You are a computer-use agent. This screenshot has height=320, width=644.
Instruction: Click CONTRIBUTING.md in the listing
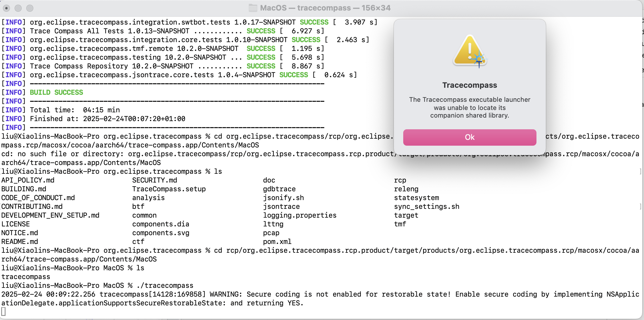[x=32, y=207]
